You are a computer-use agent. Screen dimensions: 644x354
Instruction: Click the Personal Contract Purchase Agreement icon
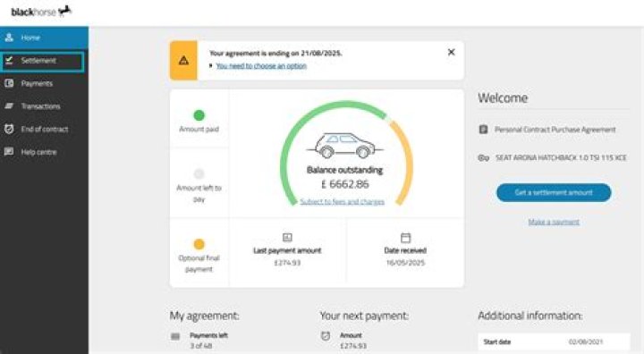click(x=483, y=130)
